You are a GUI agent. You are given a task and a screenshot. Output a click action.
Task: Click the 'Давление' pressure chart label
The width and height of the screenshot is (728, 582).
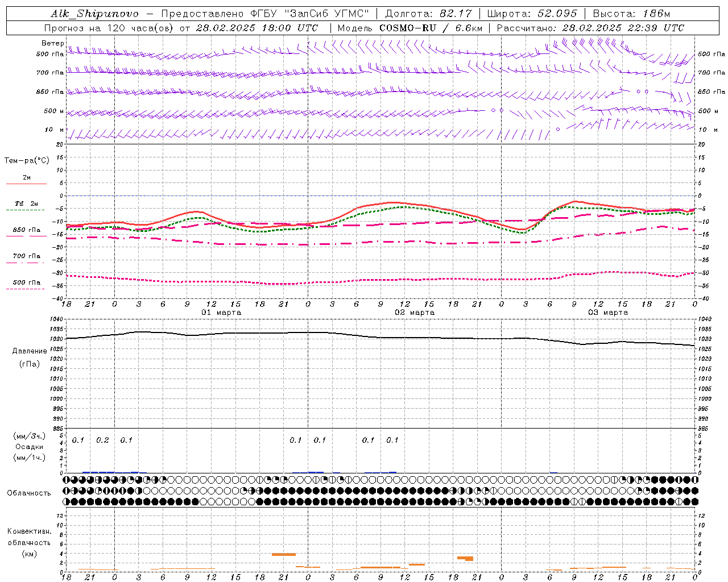pyautogui.click(x=30, y=351)
